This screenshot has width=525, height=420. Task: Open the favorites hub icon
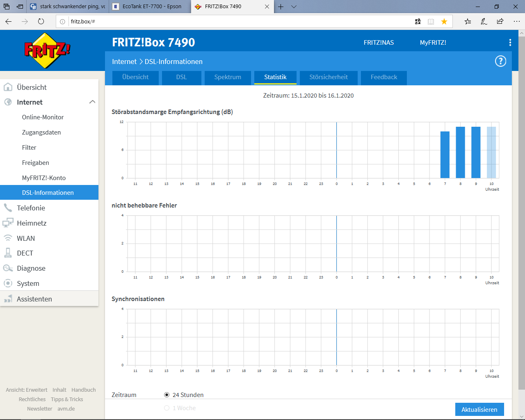tap(468, 21)
